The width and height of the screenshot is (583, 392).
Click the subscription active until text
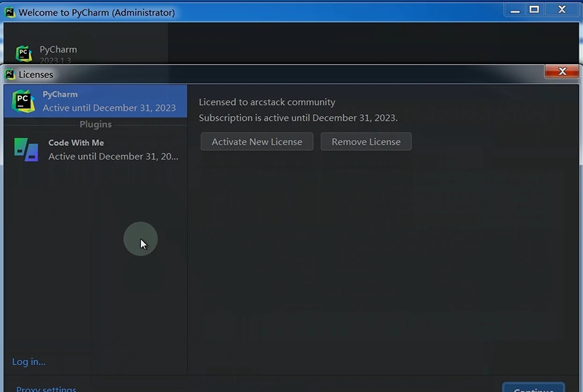click(x=298, y=117)
